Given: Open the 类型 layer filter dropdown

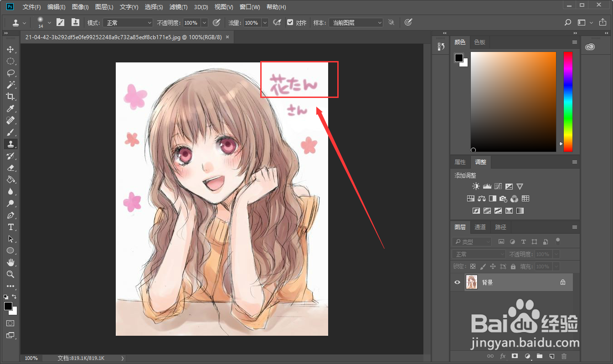Looking at the screenshot, I should pos(472,241).
